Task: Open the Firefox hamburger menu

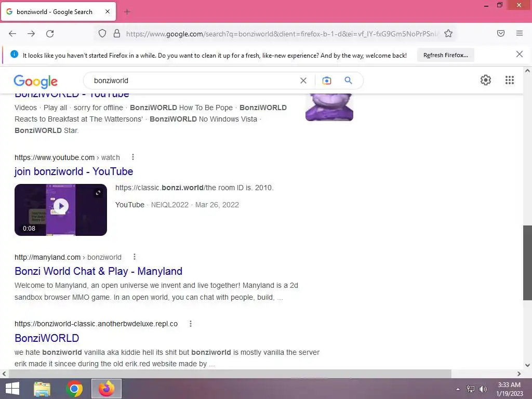Action: point(520,33)
